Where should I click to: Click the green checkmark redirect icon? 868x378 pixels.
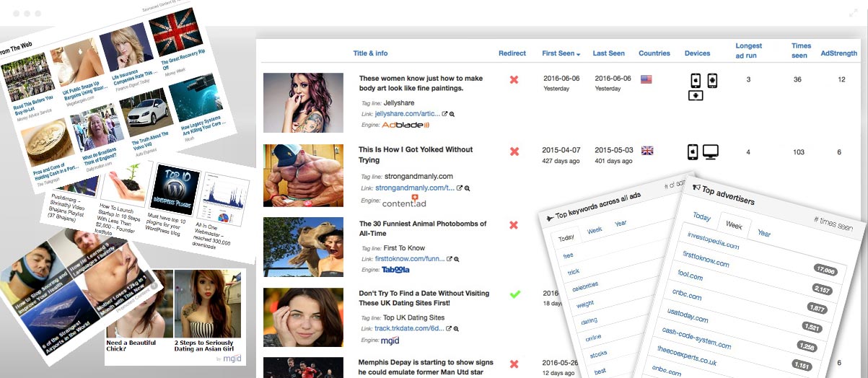[x=514, y=294]
